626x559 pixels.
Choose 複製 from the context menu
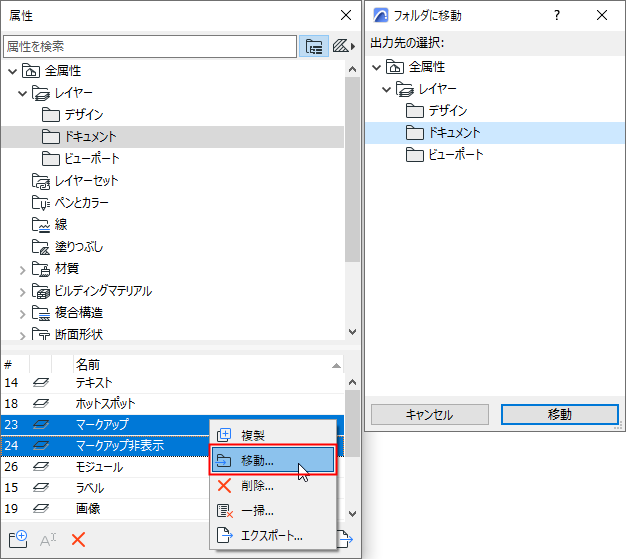point(273,435)
